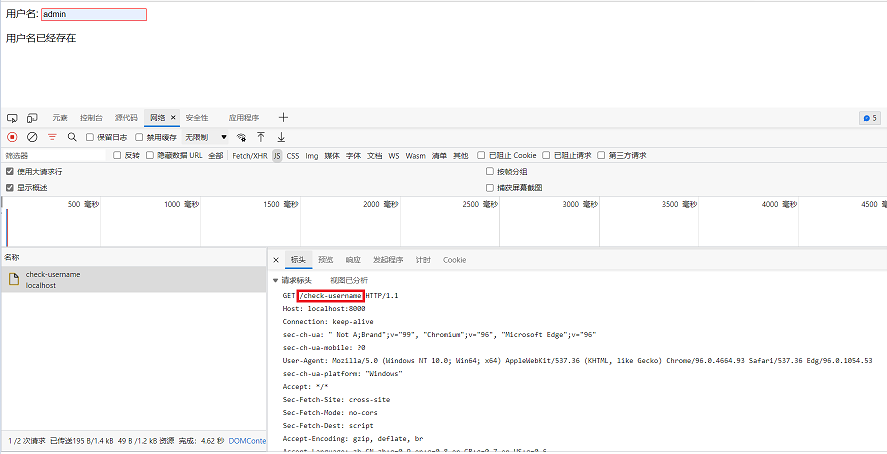Screen dimensions: 887x454
Task: Open the 计时 details tab
Action: tap(423, 260)
